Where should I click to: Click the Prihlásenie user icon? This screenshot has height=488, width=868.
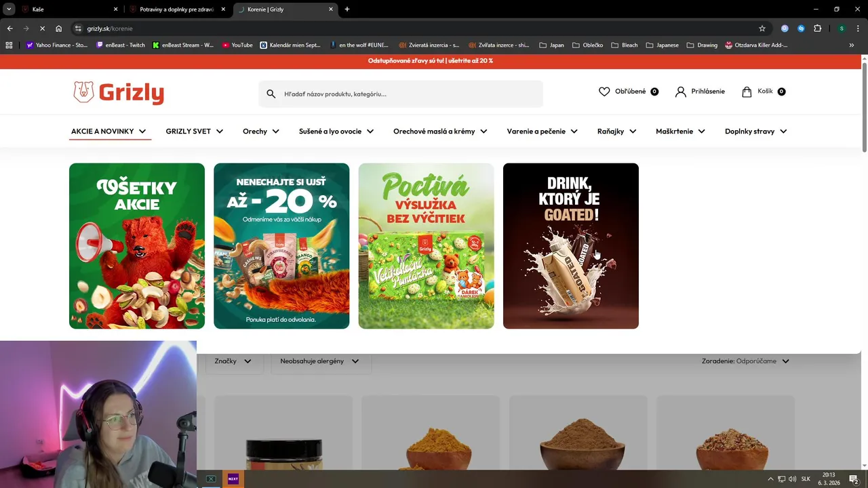point(681,91)
